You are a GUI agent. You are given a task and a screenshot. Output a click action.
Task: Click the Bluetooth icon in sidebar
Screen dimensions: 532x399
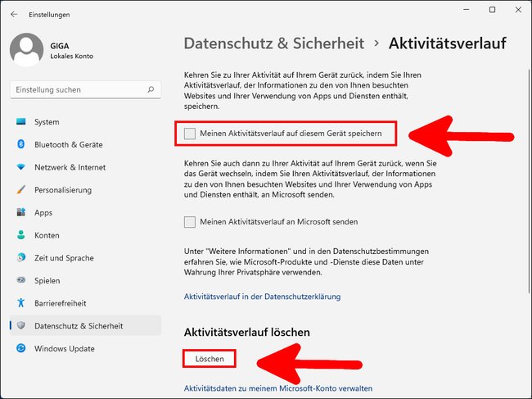coord(21,144)
